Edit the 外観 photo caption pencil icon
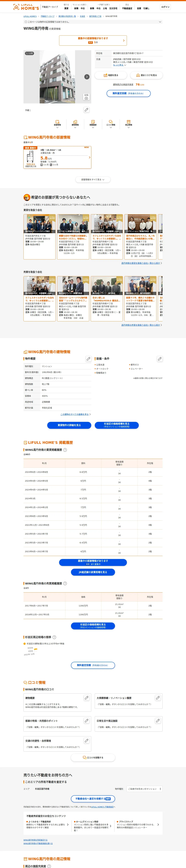Viewport: 186px width, 868px height. pyautogui.click(x=86, y=110)
